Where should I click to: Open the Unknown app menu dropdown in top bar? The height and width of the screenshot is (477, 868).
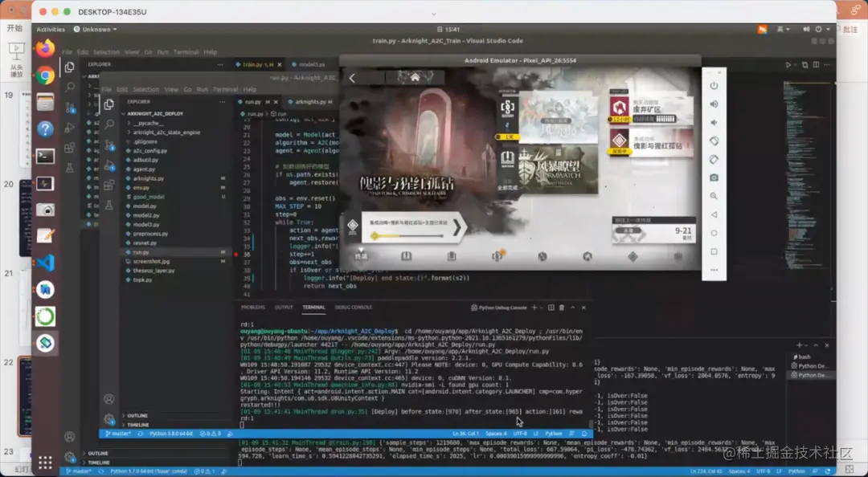point(95,30)
